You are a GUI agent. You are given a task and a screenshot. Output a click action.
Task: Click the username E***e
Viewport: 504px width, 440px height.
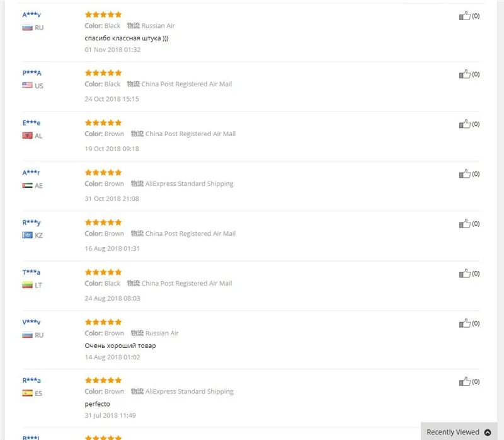pyautogui.click(x=31, y=123)
